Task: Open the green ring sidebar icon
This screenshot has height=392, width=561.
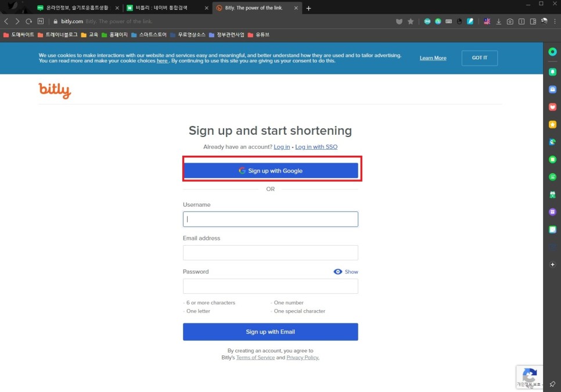Action: (552, 52)
